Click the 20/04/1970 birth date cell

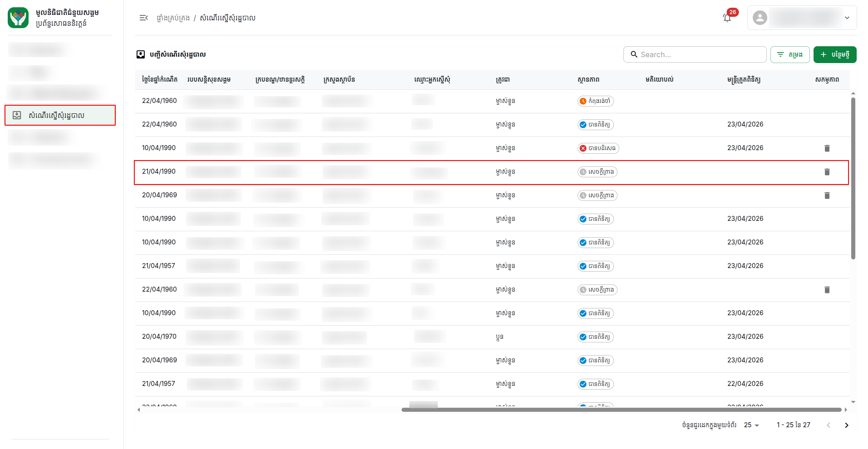point(159,337)
